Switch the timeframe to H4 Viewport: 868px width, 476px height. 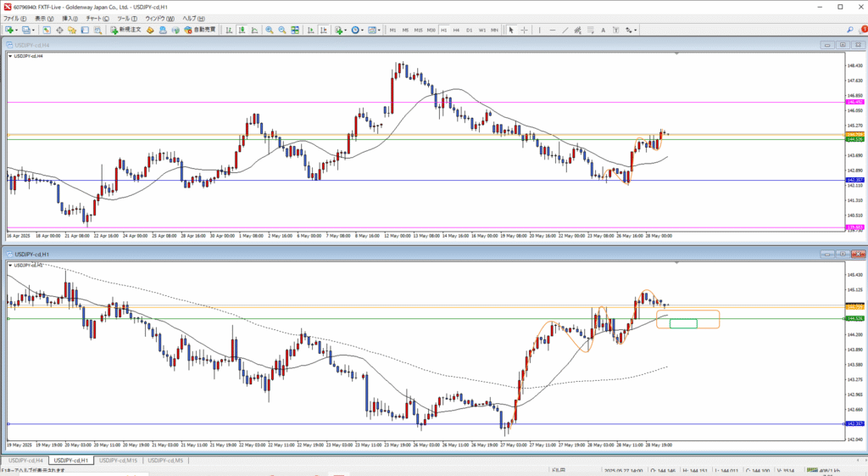point(456,30)
